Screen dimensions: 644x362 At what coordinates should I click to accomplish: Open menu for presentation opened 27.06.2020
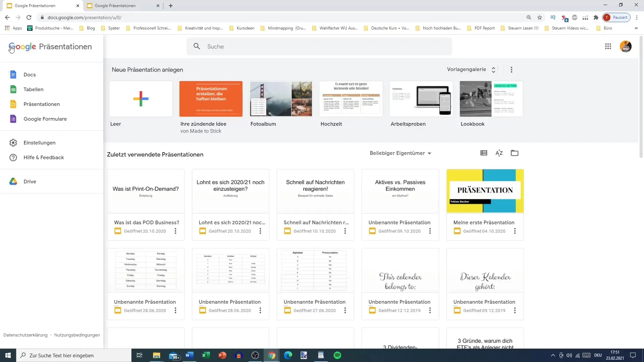click(345, 310)
